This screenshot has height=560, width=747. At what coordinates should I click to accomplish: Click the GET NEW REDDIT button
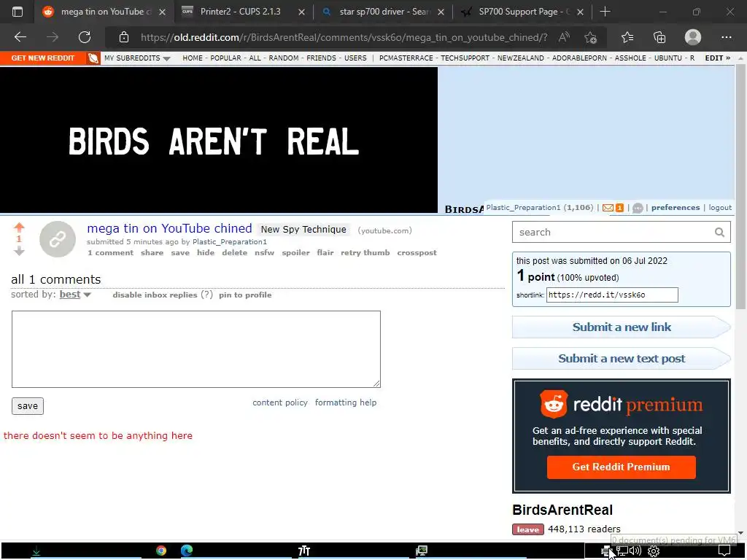click(43, 58)
